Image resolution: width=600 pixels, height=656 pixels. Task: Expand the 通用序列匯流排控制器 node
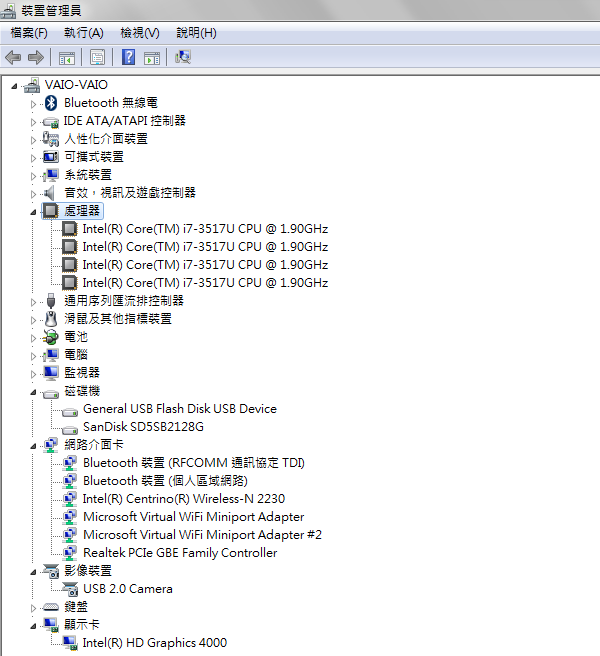(33, 302)
